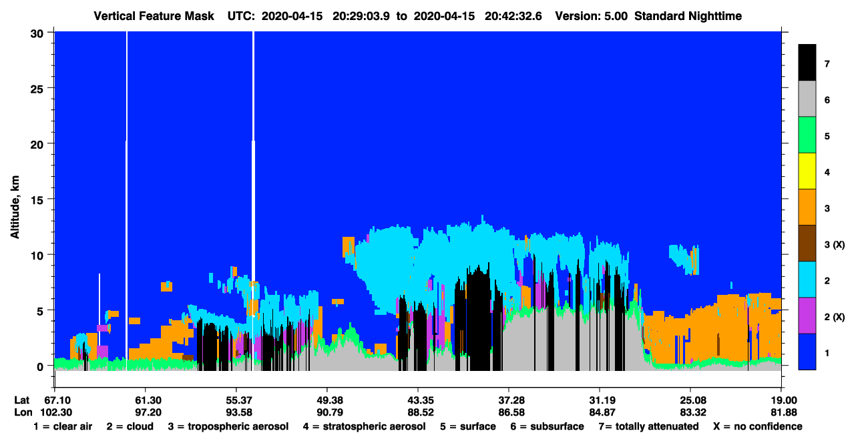Click longitude value 102.30
The height and width of the screenshot is (445, 868).
click(57, 412)
